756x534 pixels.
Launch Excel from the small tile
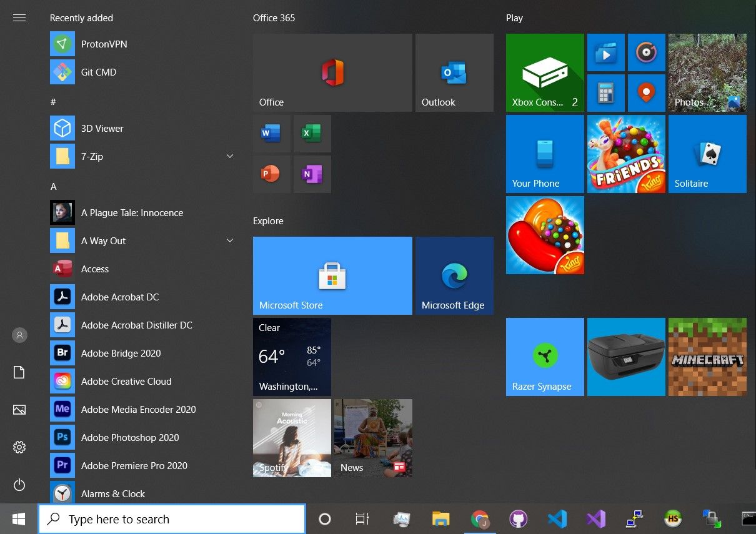(312, 134)
